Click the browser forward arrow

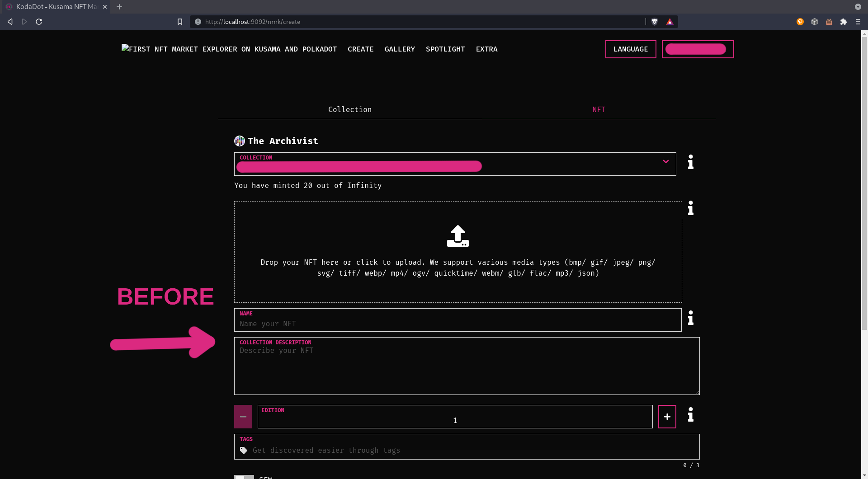24,22
